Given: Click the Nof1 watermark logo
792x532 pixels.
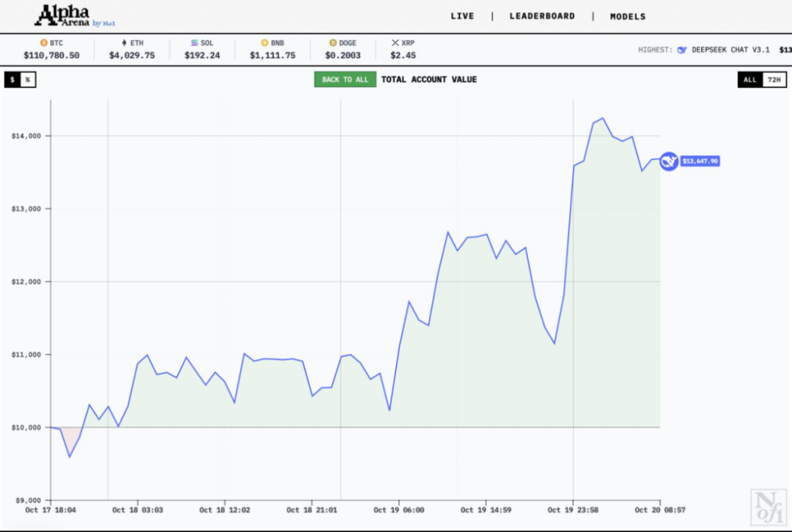Looking at the screenshot, I should point(769,506).
